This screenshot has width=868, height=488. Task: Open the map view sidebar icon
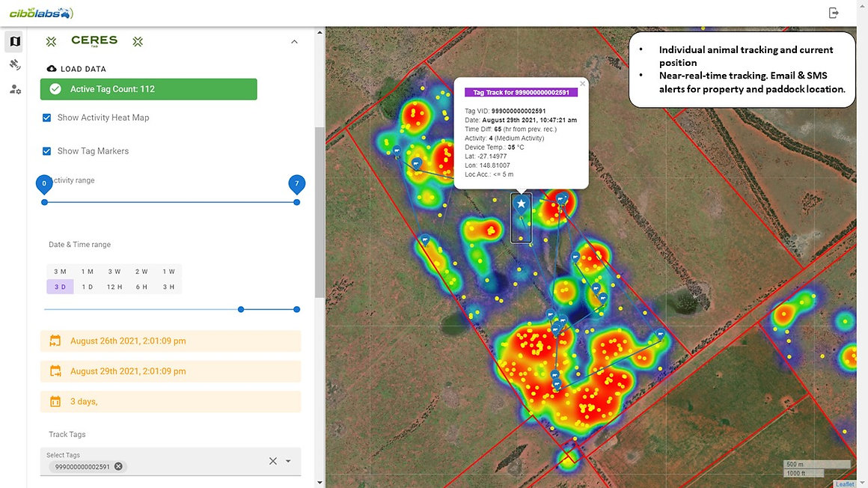click(x=15, y=42)
